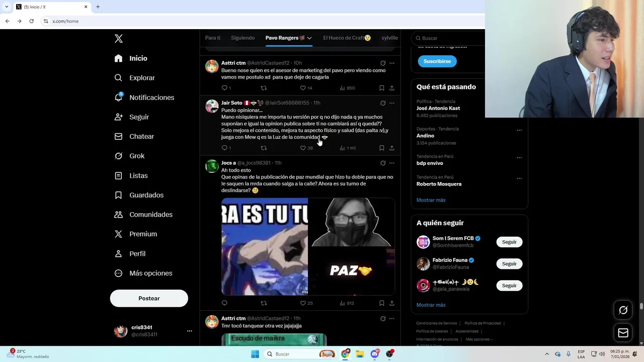Screen dimensions: 644x362
Task: Click the Suscribirse button
Action: [437, 61]
